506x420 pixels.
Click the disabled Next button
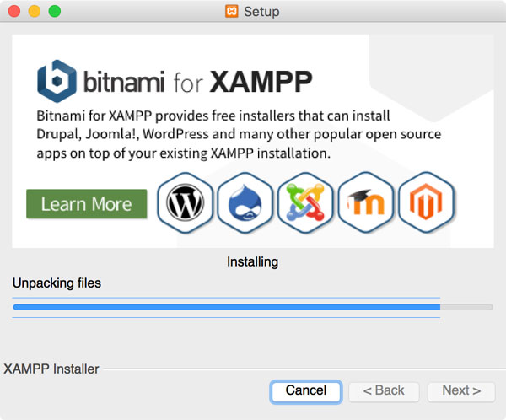(x=461, y=391)
